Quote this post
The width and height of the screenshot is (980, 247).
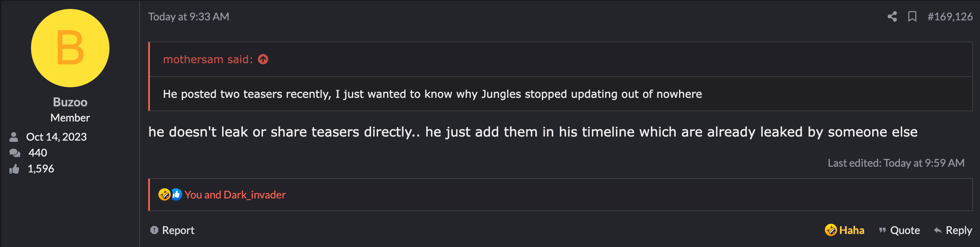click(900, 230)
